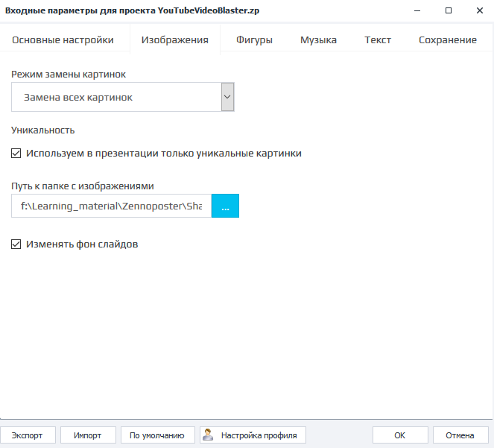
Task: Select the Изображения tab
Action: pos(175,40)
